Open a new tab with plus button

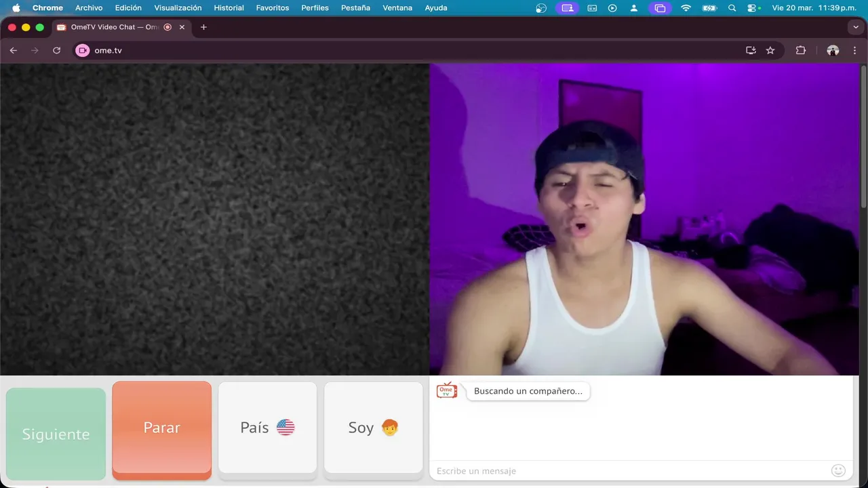click(x=203, y=27)
